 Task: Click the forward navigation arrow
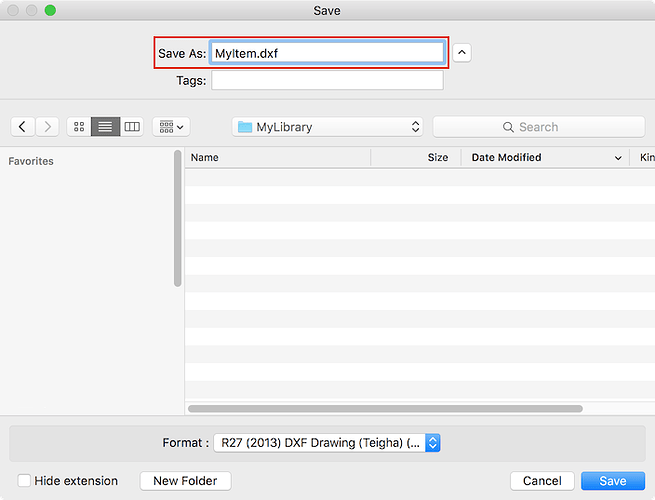47,127
